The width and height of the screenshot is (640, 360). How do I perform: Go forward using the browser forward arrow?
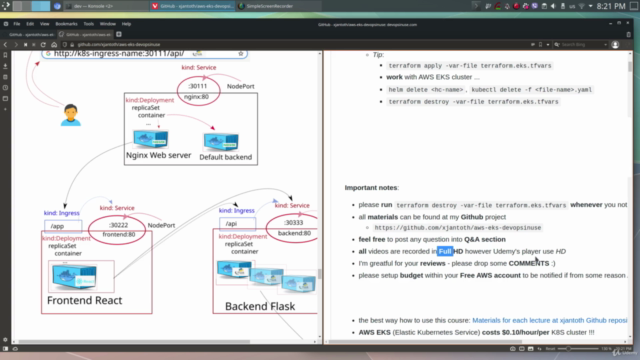pyautogui.click(x=16, y=44)
